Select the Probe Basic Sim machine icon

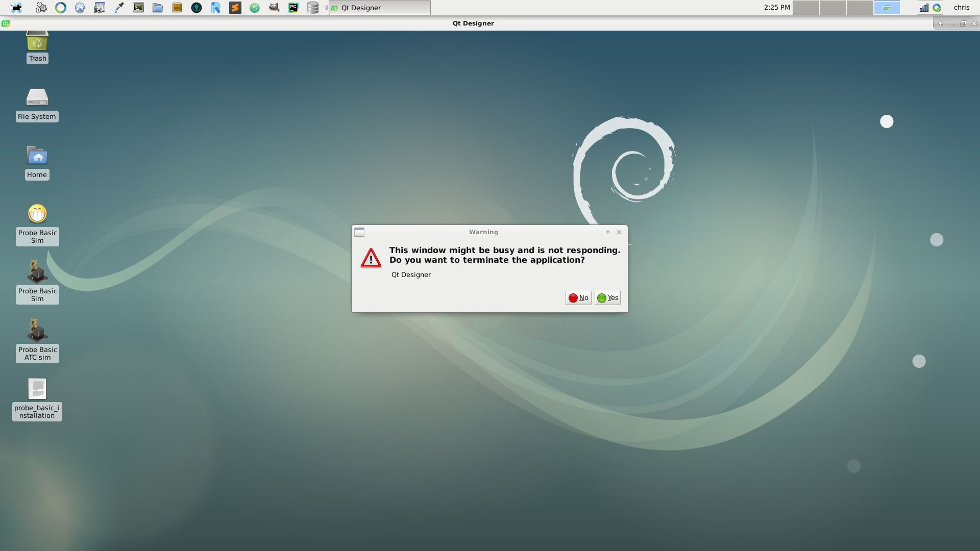(37, 282)
